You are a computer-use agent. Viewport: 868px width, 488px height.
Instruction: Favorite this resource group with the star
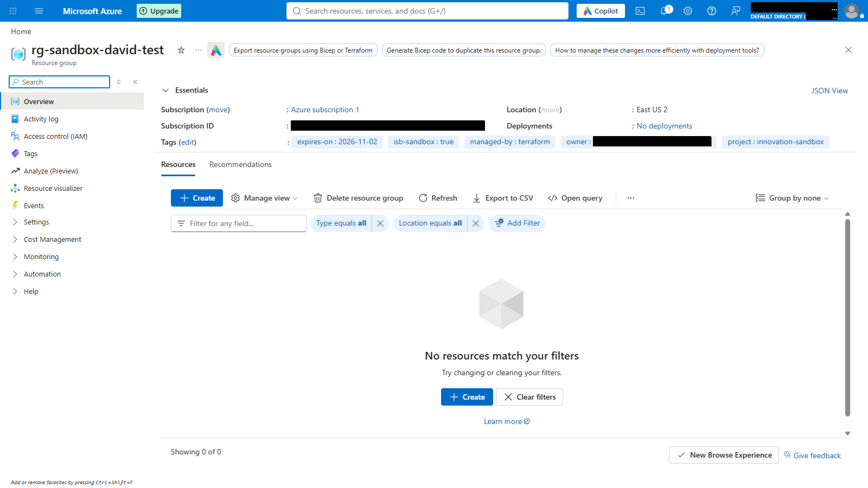point(181,50)
